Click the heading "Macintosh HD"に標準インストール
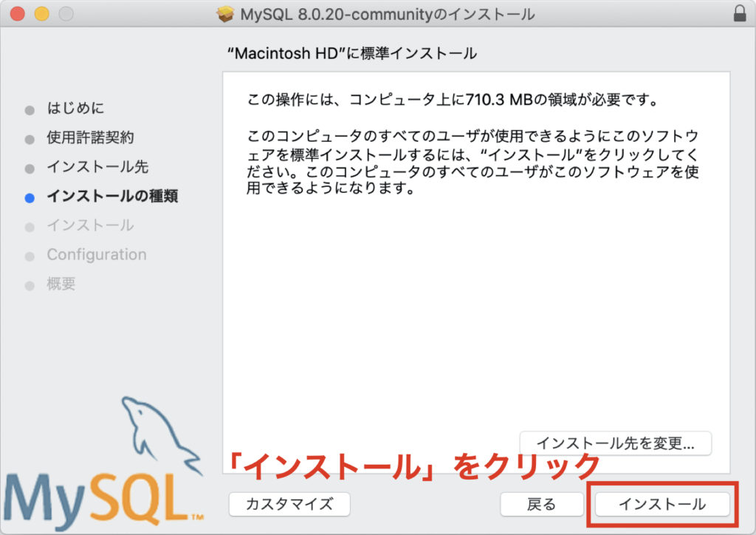 352,53
